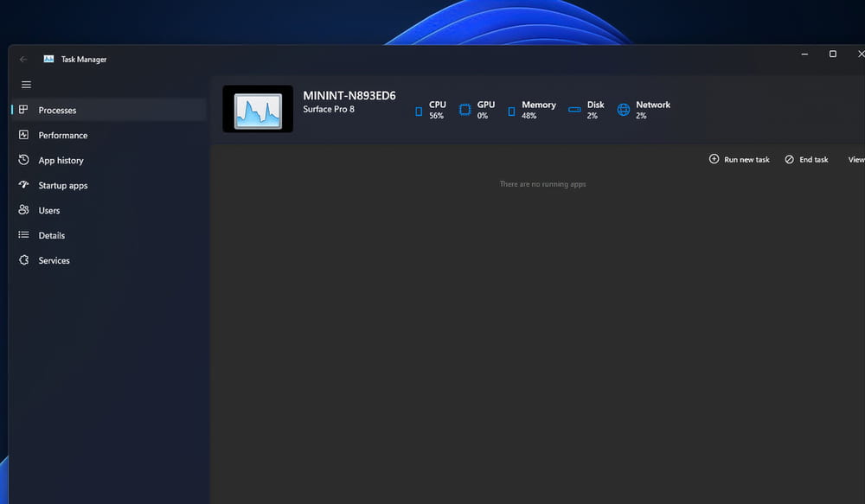This screenshot has width=865, height=504.
Task: Select the Services puzzle-piece icon
Action: [23, 260]
